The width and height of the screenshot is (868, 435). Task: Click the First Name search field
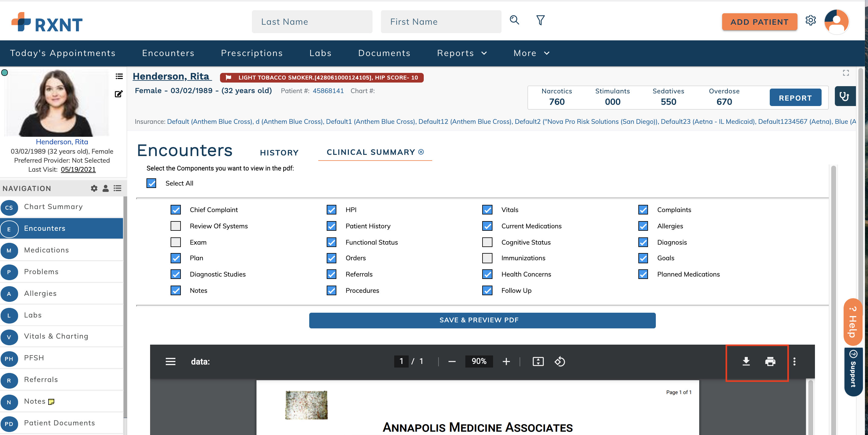point(441,22)
